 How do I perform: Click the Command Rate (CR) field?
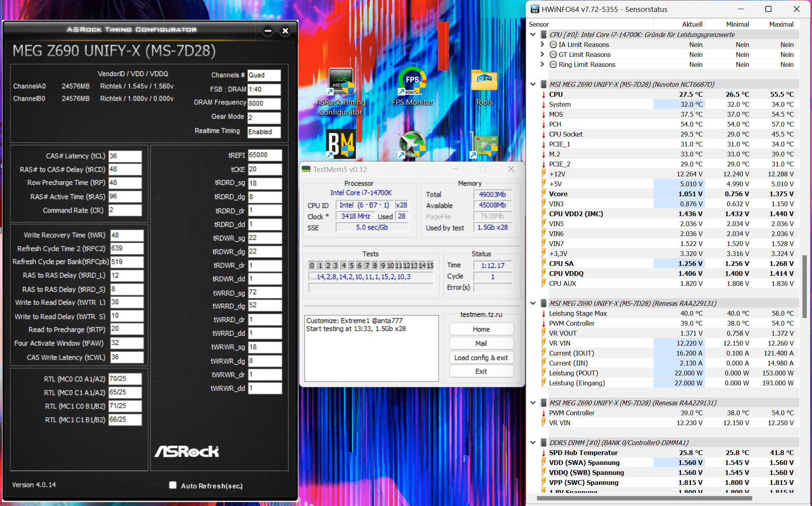click(x=125, y=210)
